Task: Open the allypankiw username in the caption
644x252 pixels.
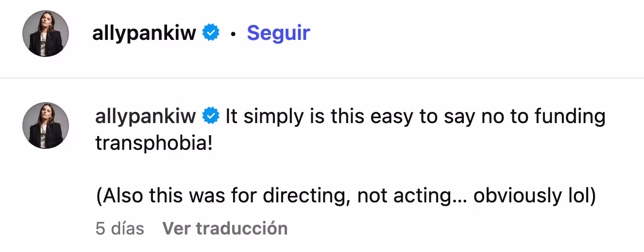Action: point(146,117)
